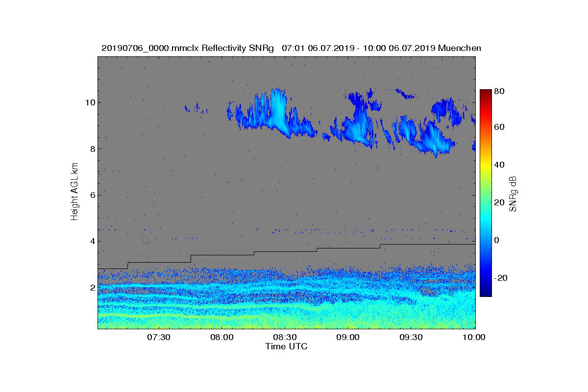Click the 10:00 time tick label
The height and width of the screenshot is (392, 588).
pos(474,337)
